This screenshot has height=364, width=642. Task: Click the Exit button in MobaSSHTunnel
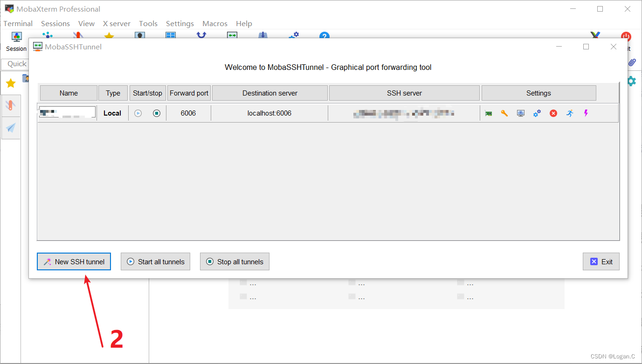(x=601, y=261)
